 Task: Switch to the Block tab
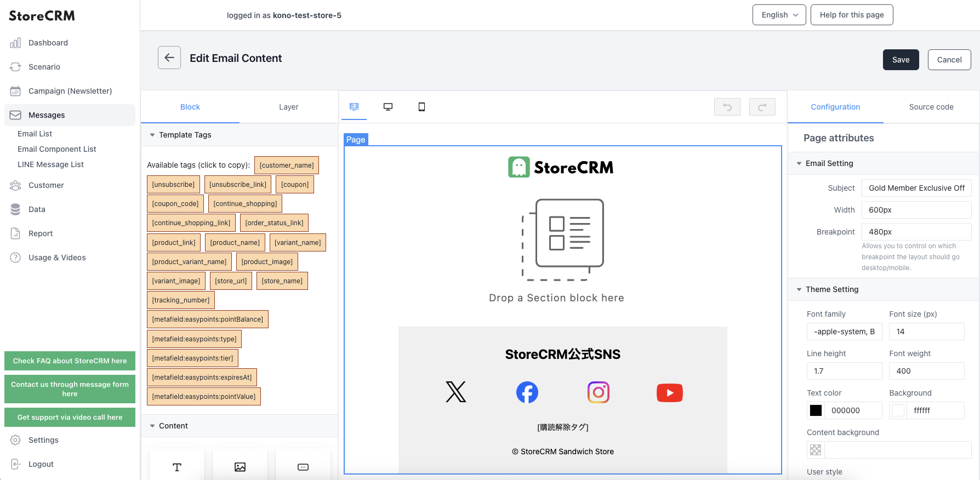pyautogui.click(x=190, y=107)
